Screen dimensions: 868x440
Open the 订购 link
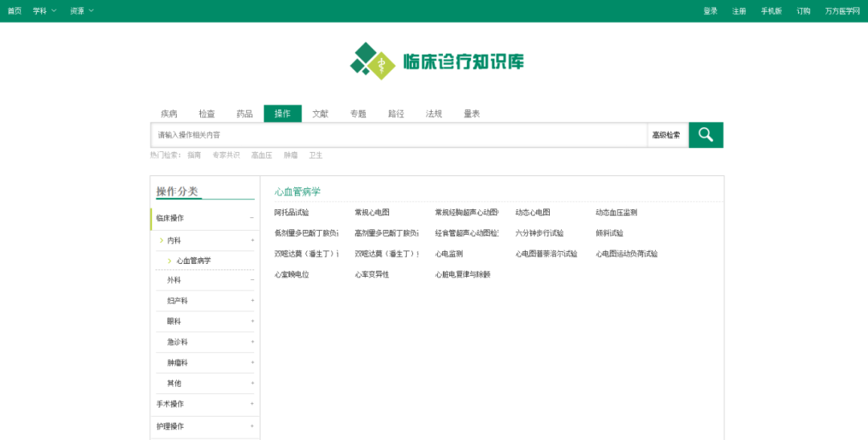[803, 10]
